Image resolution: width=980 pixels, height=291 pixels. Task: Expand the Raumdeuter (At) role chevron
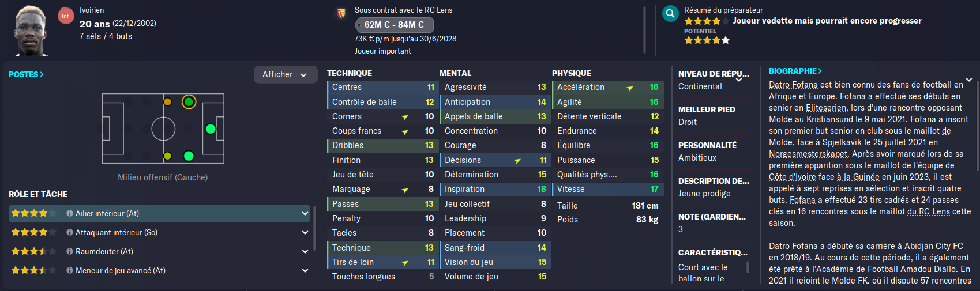click(305, 251)
